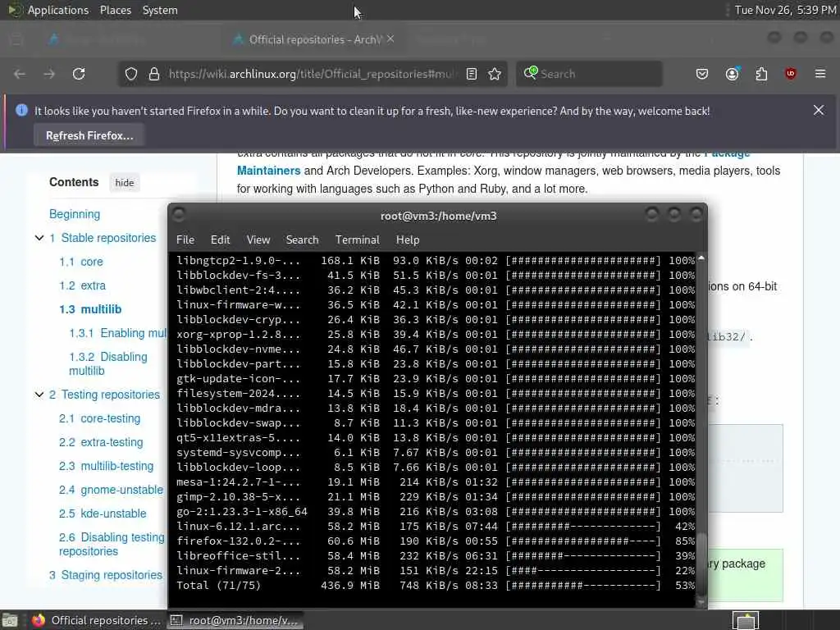Click the terminal window menu button at top-left
The width and height of the screenshot is (840, 630).
[179, 215]
